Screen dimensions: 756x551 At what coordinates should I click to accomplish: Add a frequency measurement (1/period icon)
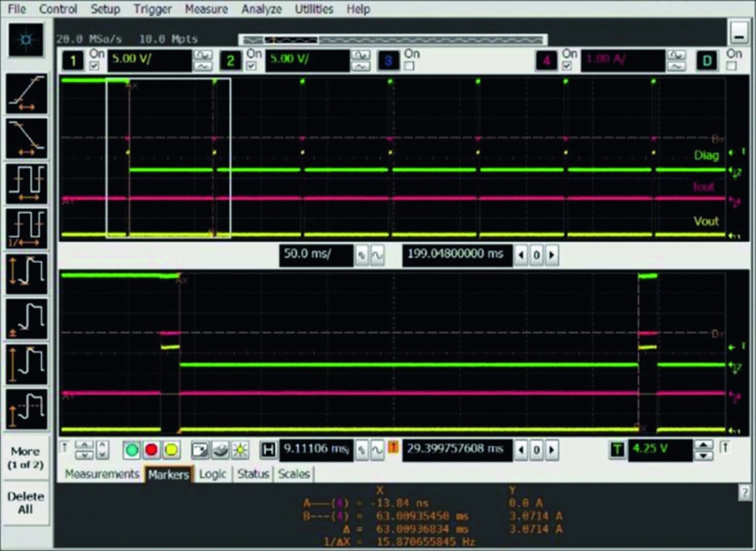pyautogui.click(x=26, y=228)
